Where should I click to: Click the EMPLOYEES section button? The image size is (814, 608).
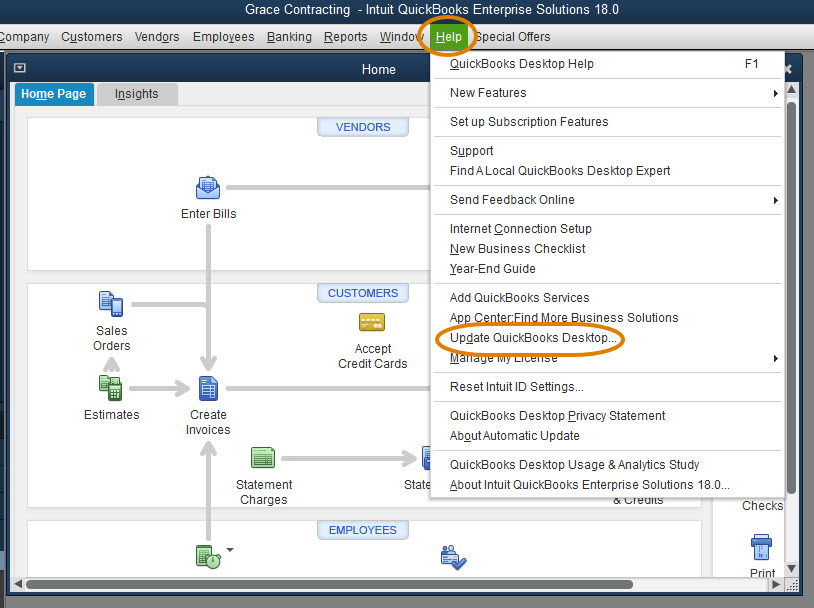pos(362,530)
